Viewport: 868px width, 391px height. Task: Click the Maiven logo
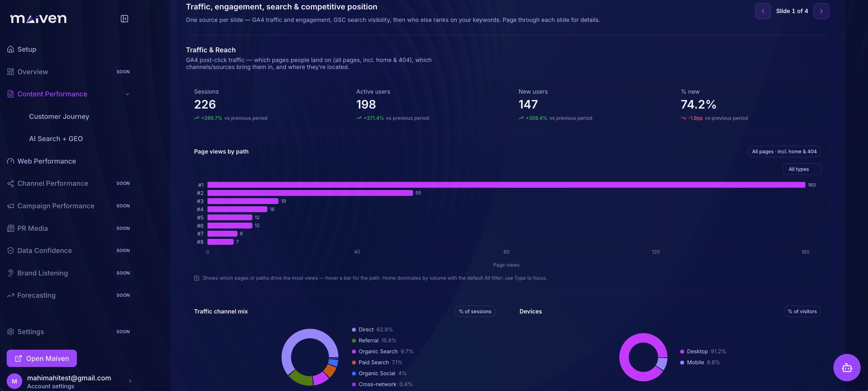38,19
